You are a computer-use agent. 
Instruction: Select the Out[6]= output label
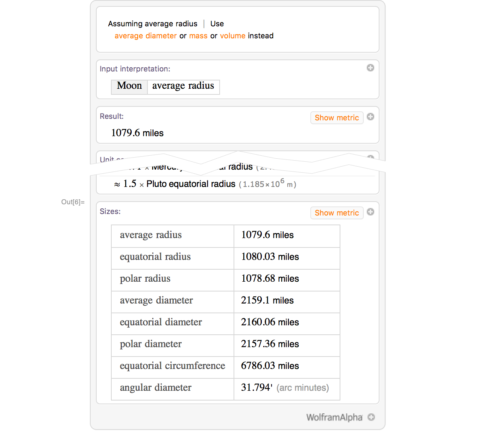click(x=73, y=202)
